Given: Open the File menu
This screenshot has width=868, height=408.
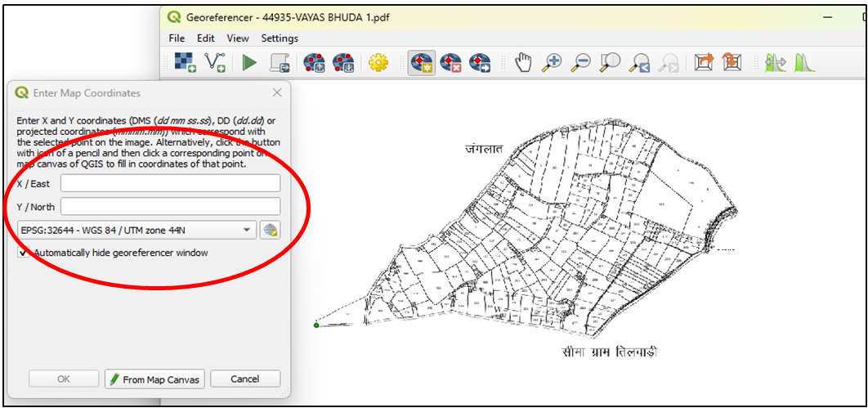Looking at the screenshot, I should 177,38.
